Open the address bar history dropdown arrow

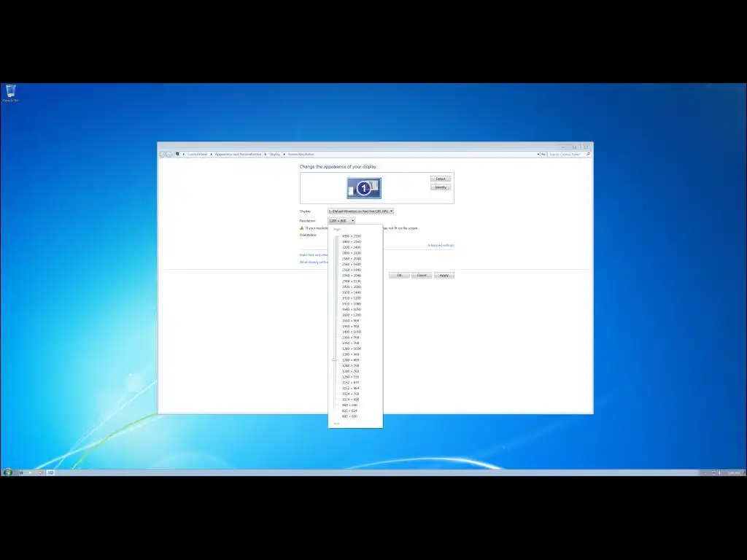click(538, 155)
